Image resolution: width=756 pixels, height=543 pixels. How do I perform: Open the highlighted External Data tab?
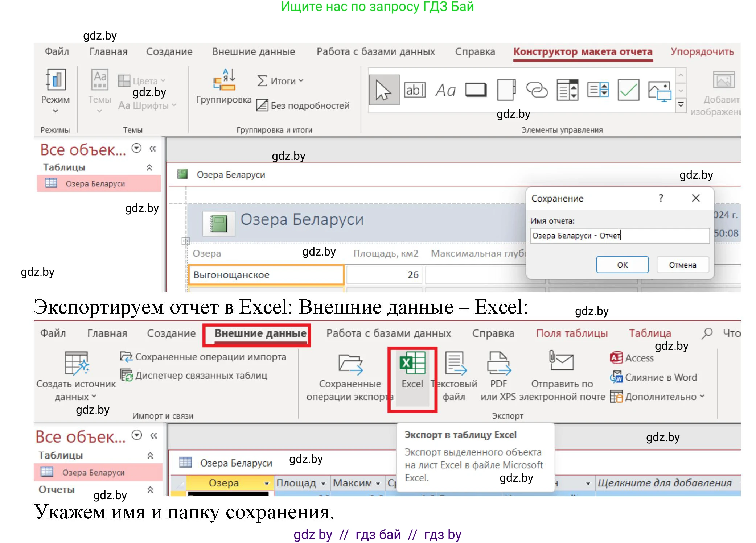point(260,333)
